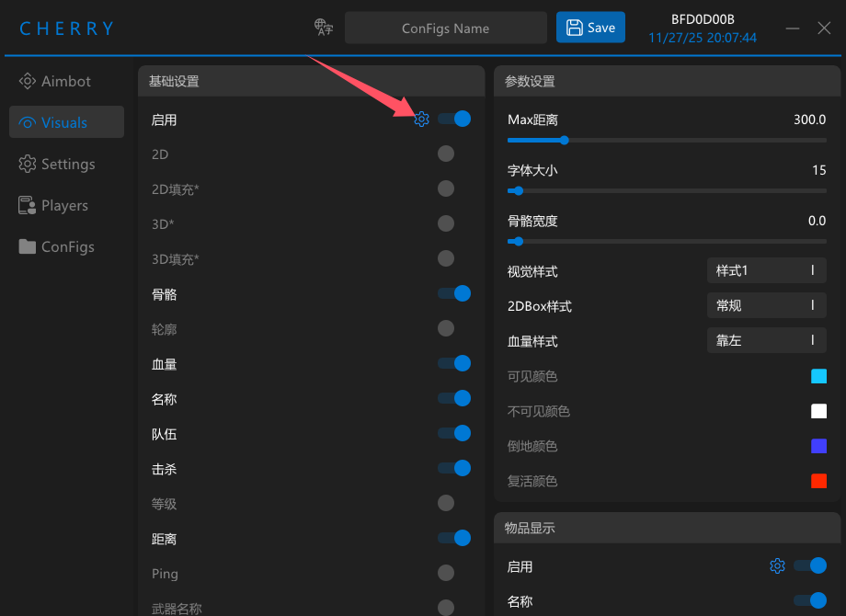Enable the Ping toggle
Screen dimensions: 846x616
446,573
